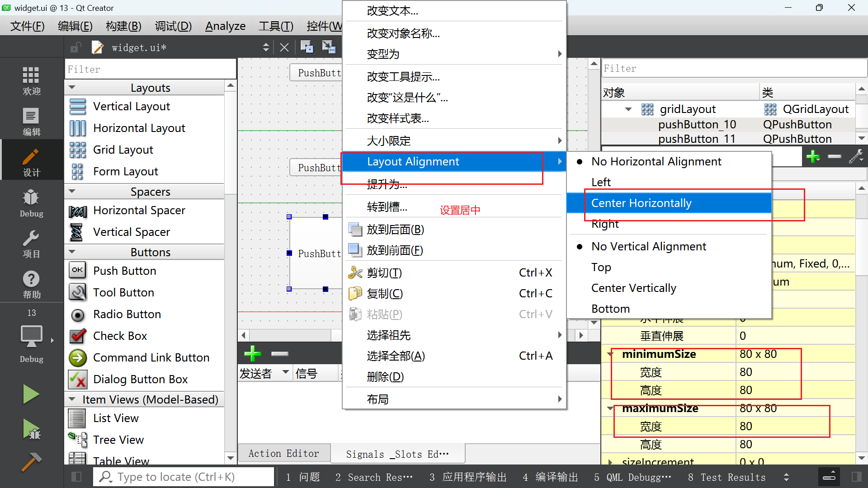The image size is (868, 488).
Task: Select No Horizontal Alignment option
Action: click(x=669, y=161)
